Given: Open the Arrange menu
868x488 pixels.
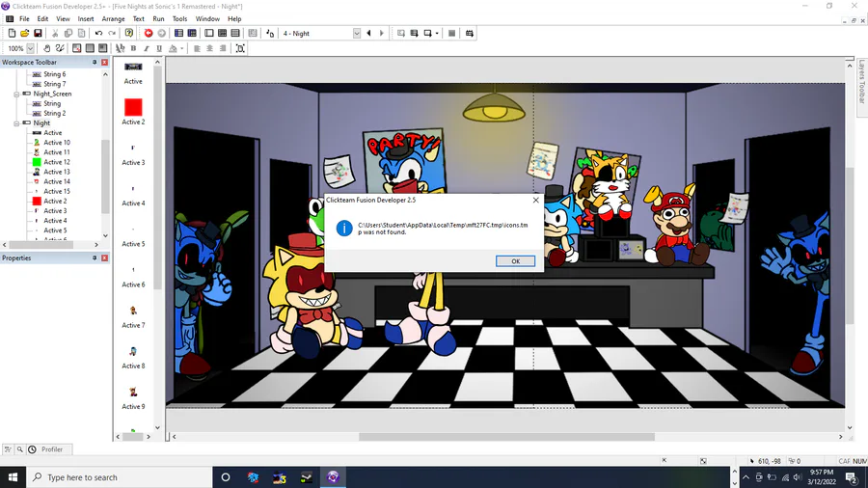Looking at the screenshot, I should [114, 19].
